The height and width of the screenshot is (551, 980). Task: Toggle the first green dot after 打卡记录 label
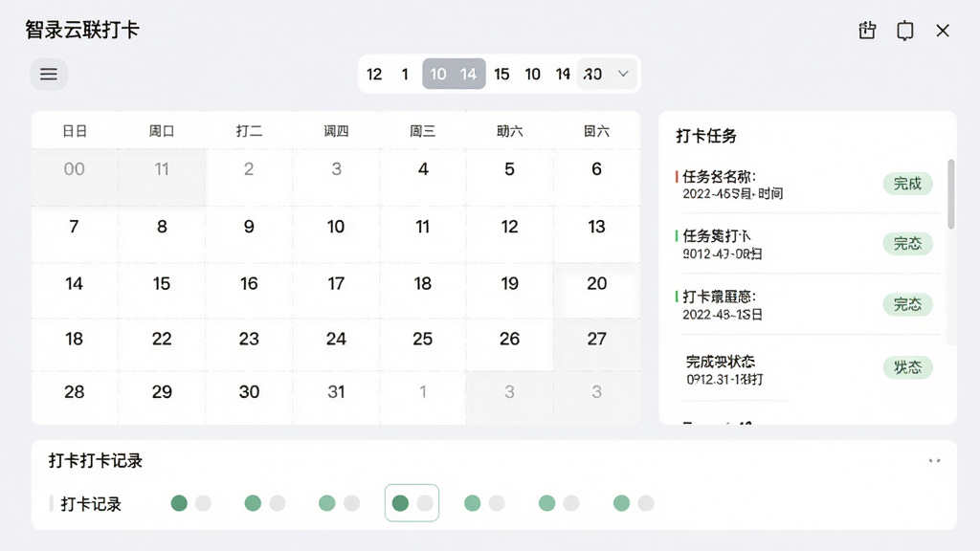(179, 503)
